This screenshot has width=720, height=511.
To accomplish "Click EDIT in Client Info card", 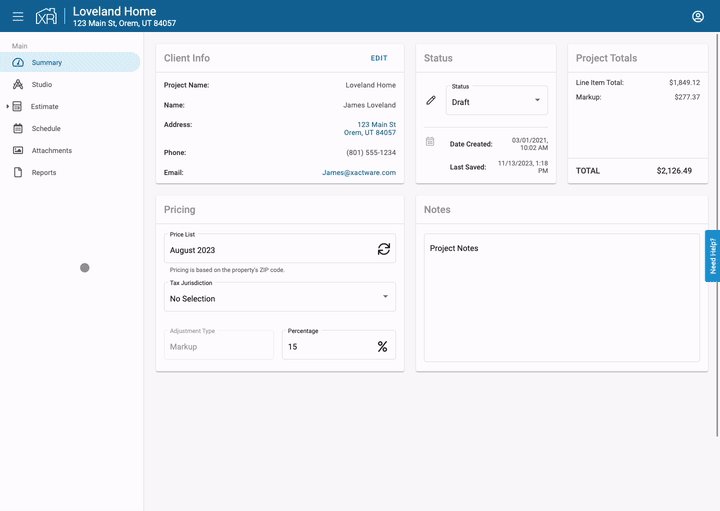I will (x=379, y=58).
